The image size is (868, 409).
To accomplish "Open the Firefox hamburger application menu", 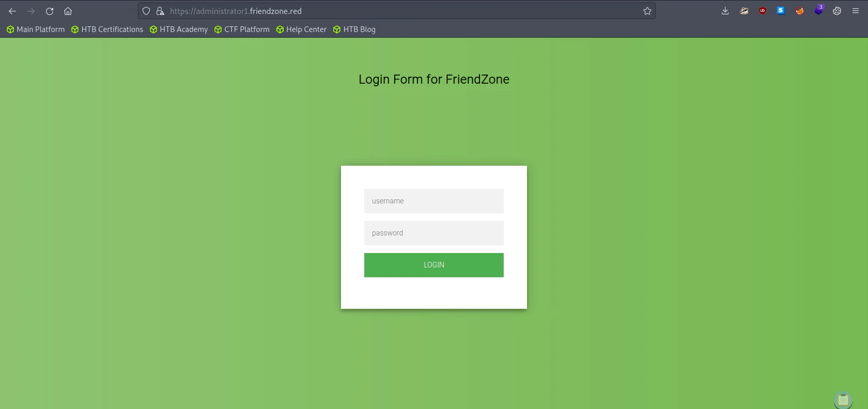I will (856, 11).
